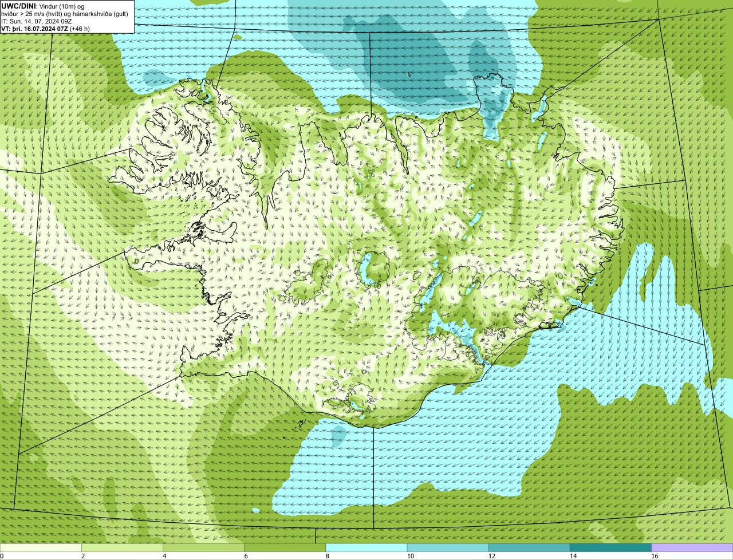Click the legend label "16"
Screen dimensions: 733x560
tap(654, 556)
